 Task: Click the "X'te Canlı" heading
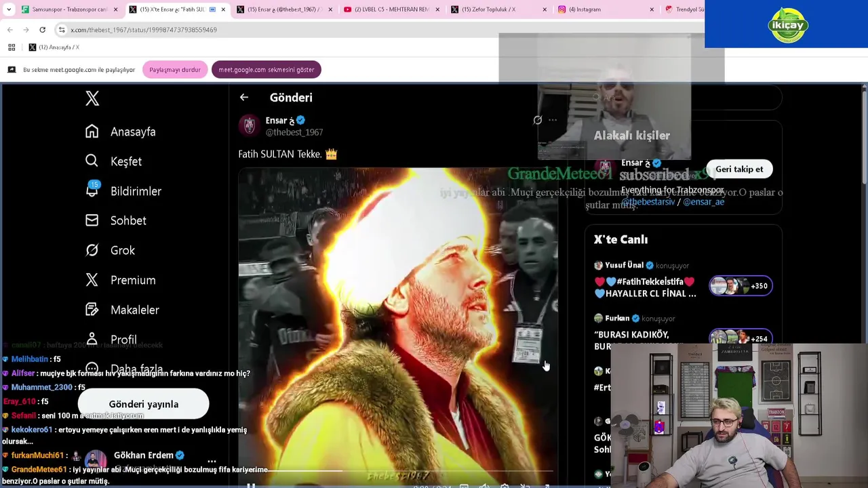(620, 239)
